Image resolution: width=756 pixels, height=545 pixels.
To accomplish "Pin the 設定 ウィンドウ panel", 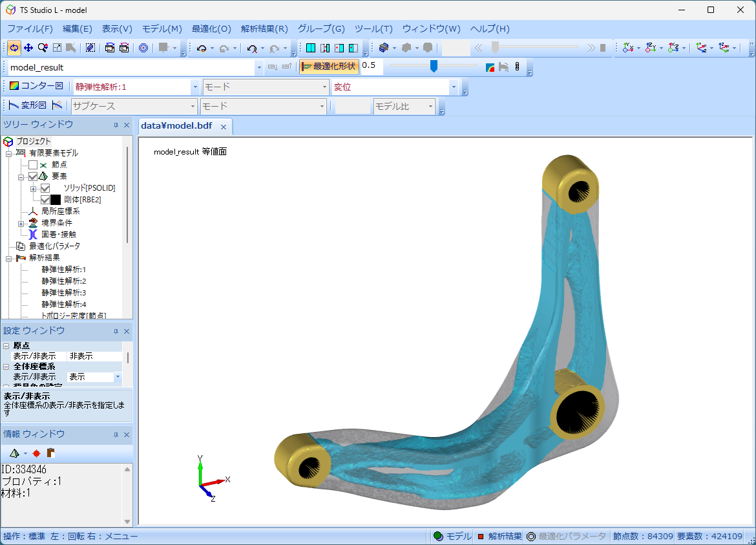I will coord(116,332).
